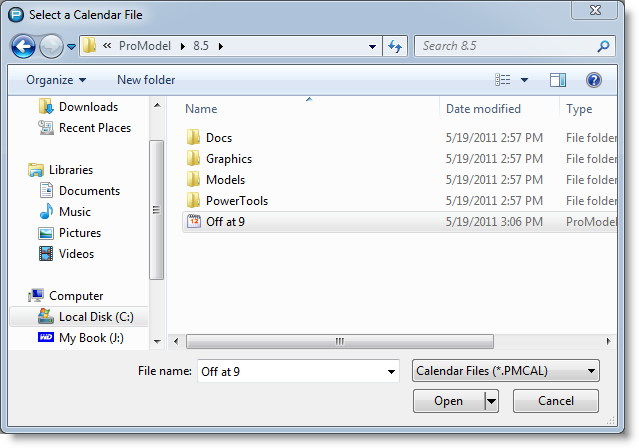Click the change view icon
639x448 pixels.
coord(503,80)
